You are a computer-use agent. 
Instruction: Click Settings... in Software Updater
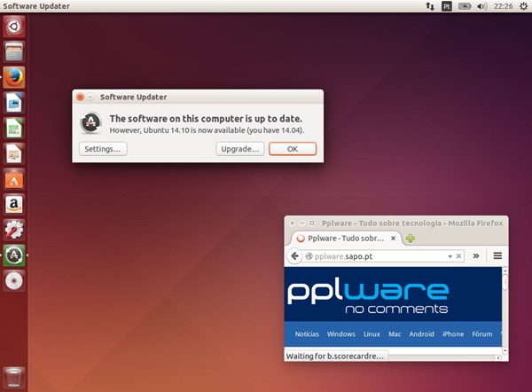click(x=103, y=149)
